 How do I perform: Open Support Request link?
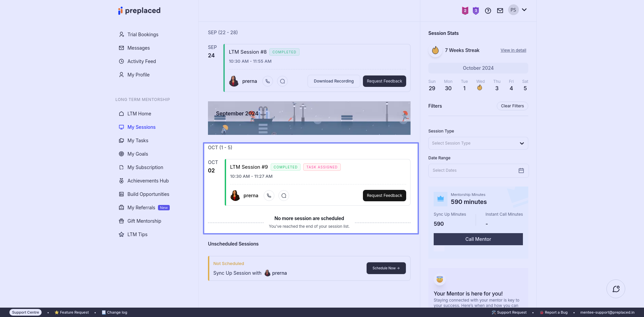[x=509, y=312]
